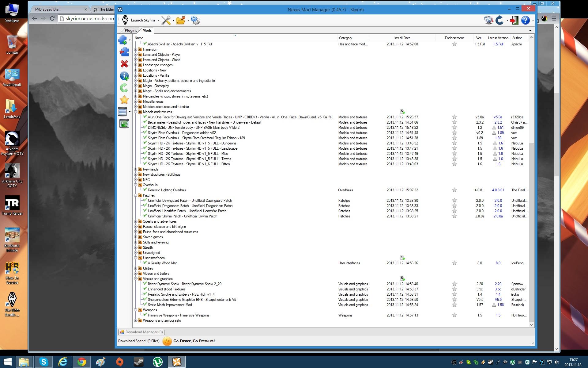The height and width of the screenshot is (368, 588).
Task: Click the green refresh arrow sidebar icon
Action: (124, 88)
